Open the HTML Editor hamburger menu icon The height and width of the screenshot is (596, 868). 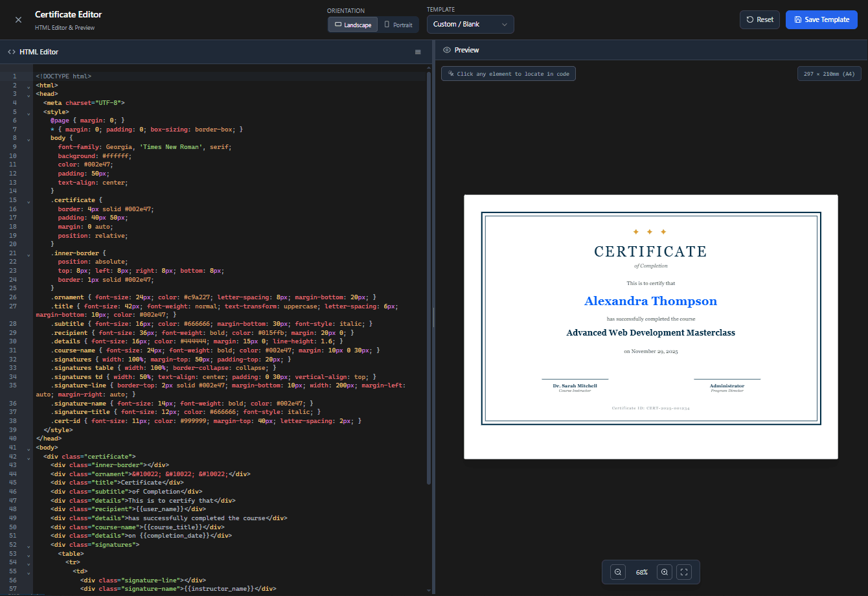click(x=418, y=52)
